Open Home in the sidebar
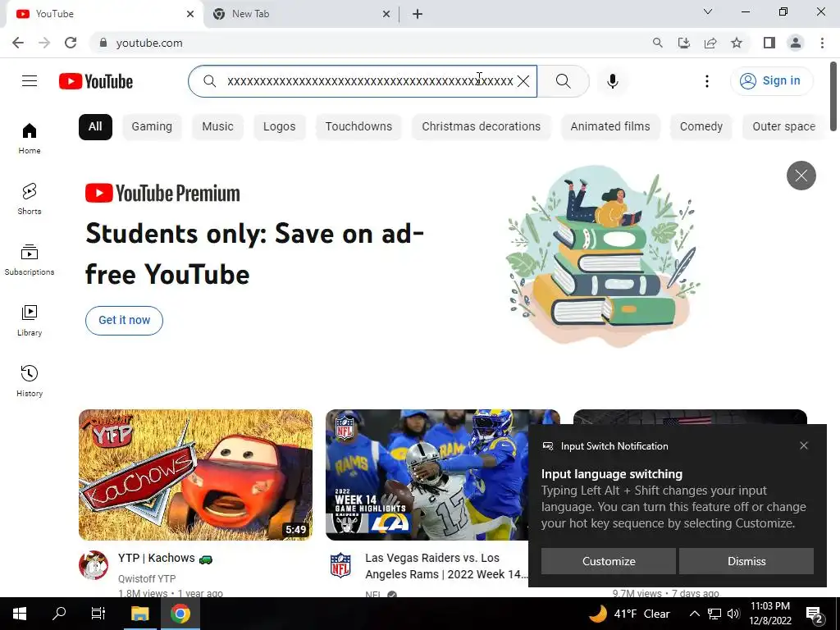This screenshot has height=630, width=840. pyautogui.click(x=30, y=138)
